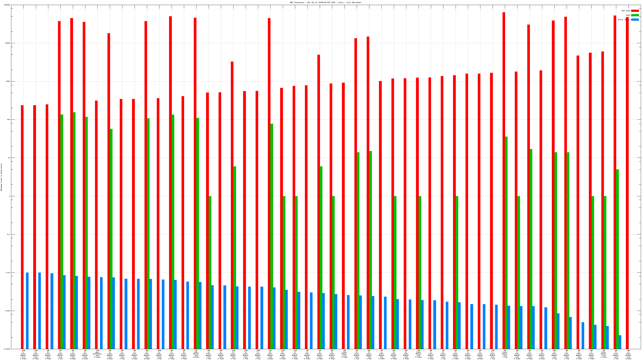Click the zen.spamhaus.org group's blue bar

point(101,313)
